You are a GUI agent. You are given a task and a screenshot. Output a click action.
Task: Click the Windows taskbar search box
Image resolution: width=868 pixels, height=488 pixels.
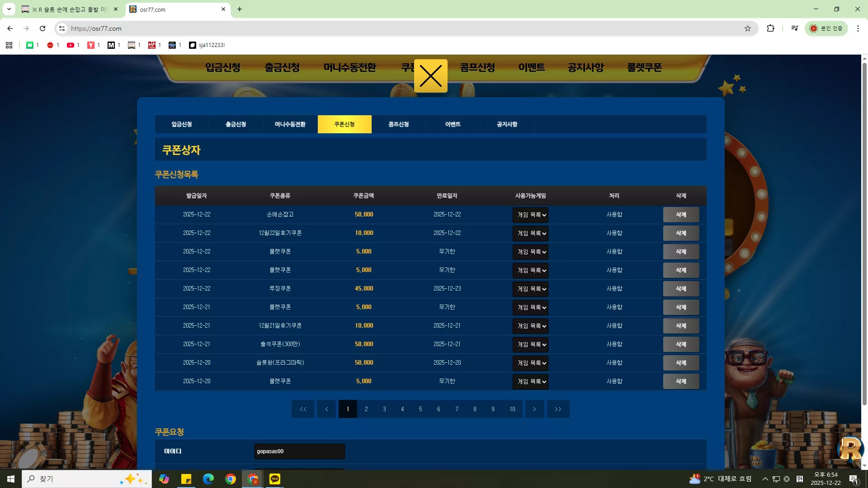(87, 479)
